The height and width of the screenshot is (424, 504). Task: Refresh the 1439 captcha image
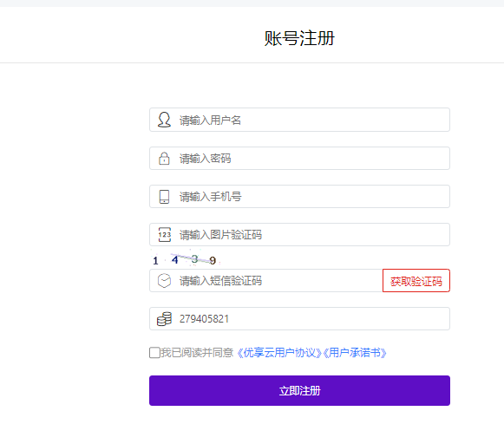coord(186,258)
